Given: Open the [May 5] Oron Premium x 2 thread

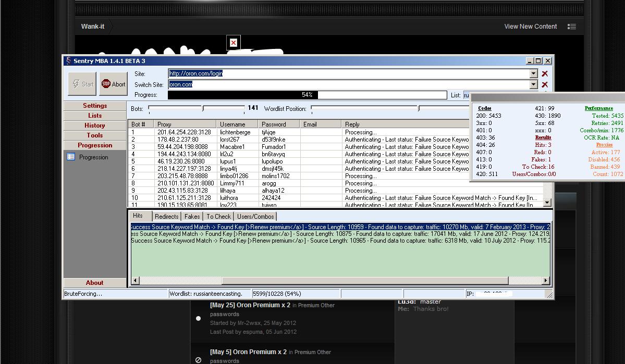Looking at the screenshot, I should [x=248, y=352].
